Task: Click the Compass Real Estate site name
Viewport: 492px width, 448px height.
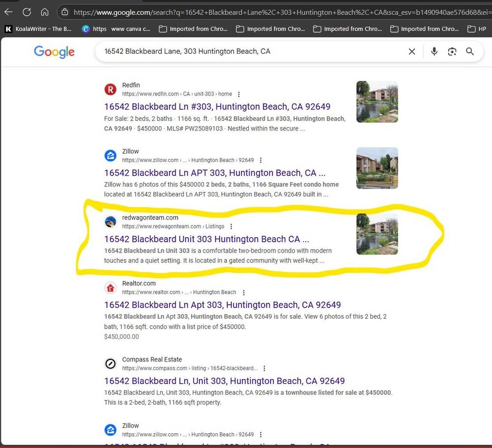Action: pos(152,359)
